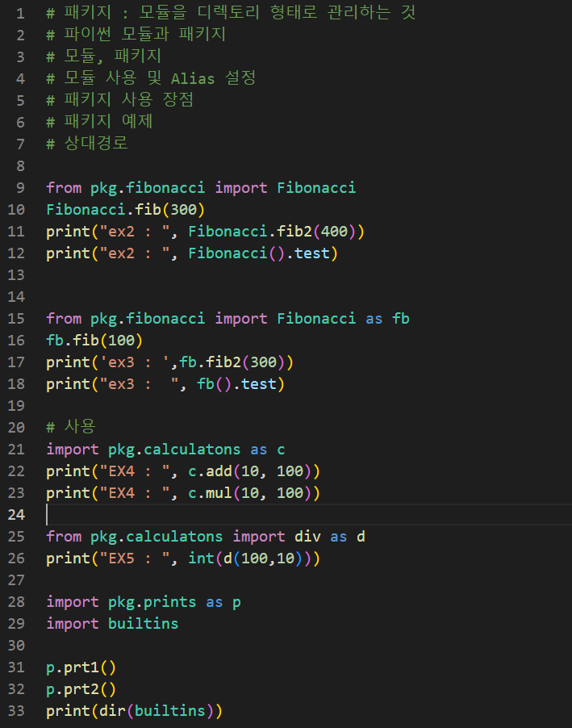The image size is (572, 728).
Task: Click the comment '# 파이썬 모듈과 패키지'
Action: [136, 35]
